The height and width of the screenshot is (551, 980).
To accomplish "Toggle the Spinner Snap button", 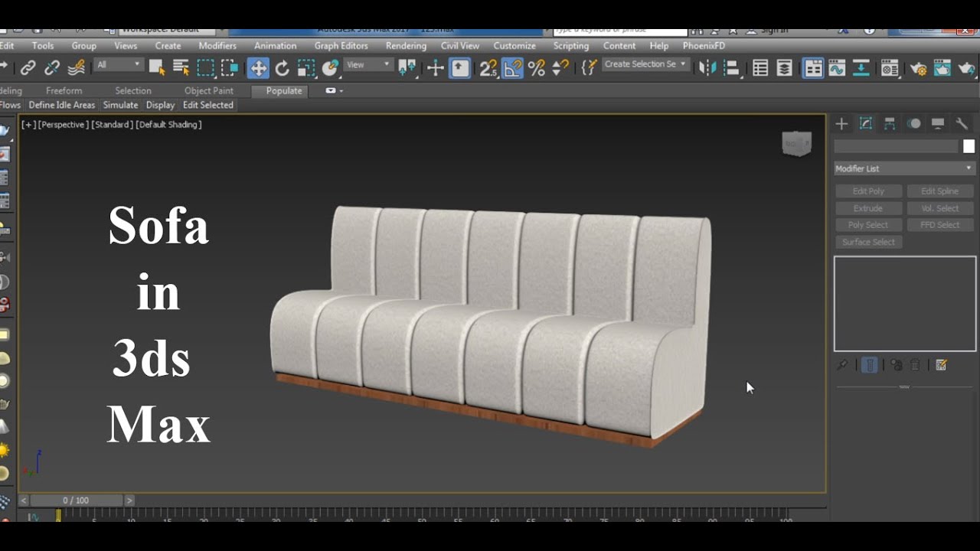I will (x=560, y=68).
